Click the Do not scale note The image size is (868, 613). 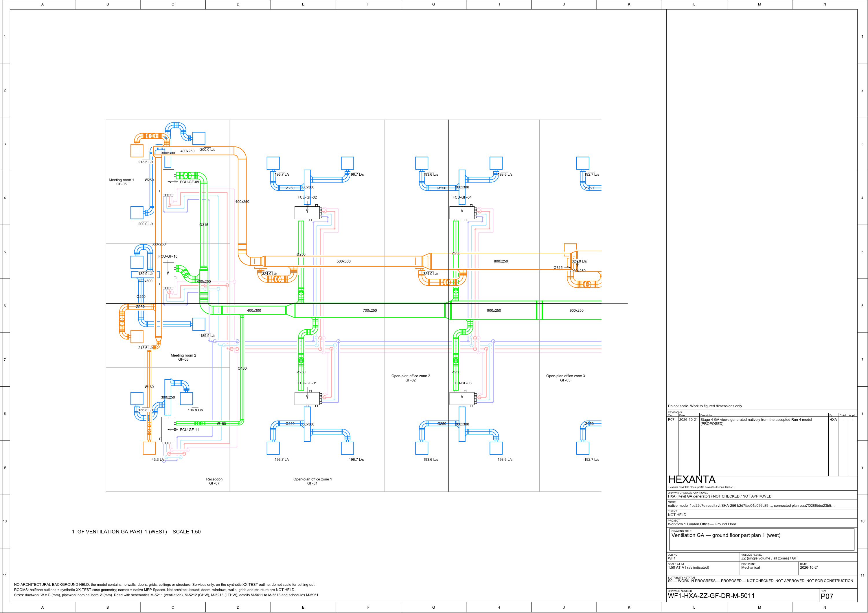click(x=705, y=406)
